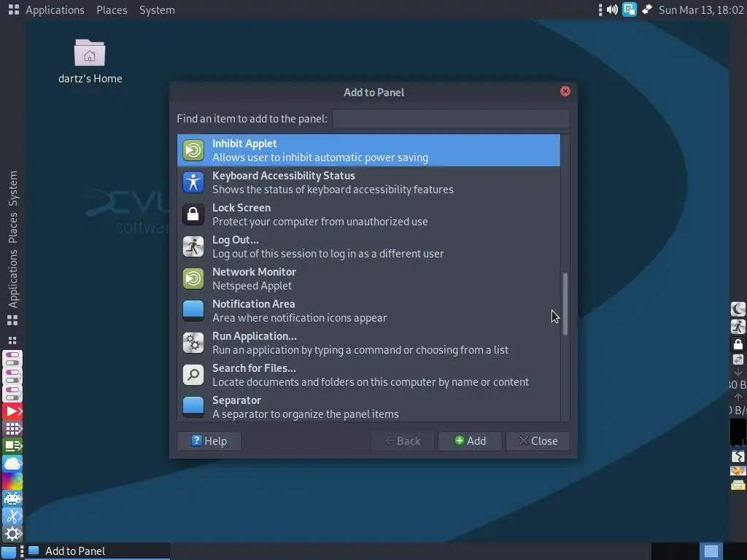Click the Back button
747x560 pixels.
point(402,441)
